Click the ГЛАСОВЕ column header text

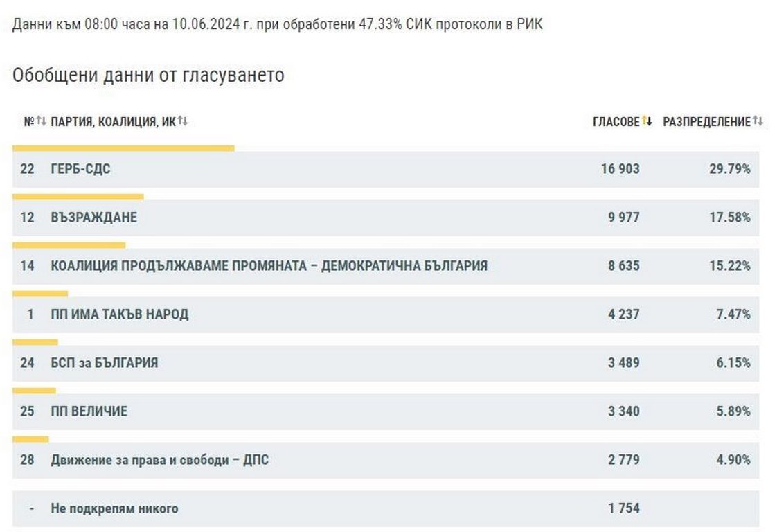pyautogui.click(x=616, y=122)
